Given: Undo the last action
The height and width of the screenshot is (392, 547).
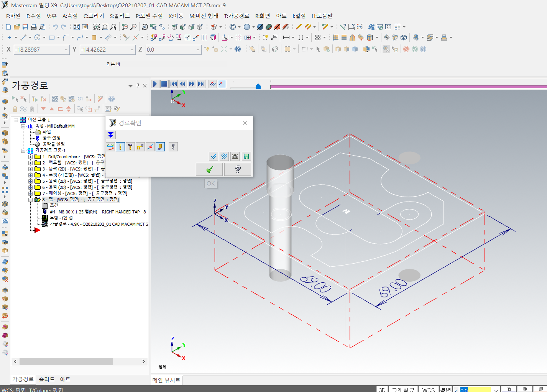Looking at the screenshot, I should click(x=55, y=27).
